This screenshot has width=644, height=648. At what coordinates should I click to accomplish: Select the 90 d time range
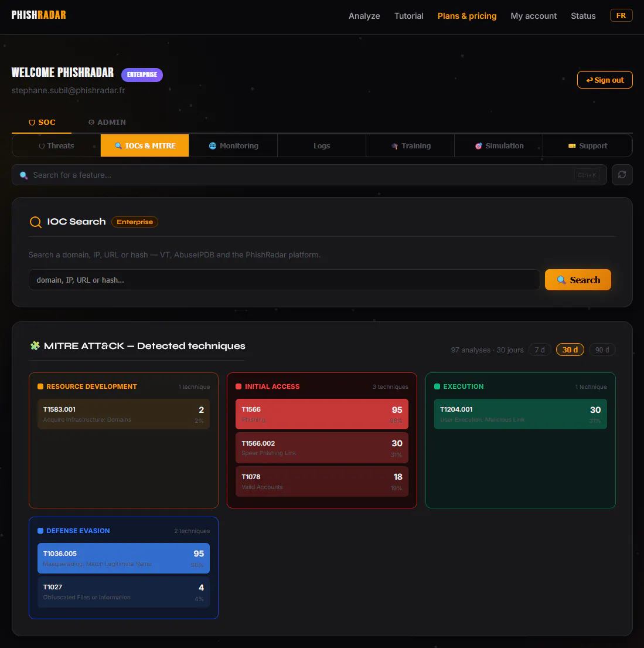pyautogui.click(x=602, y=350)
